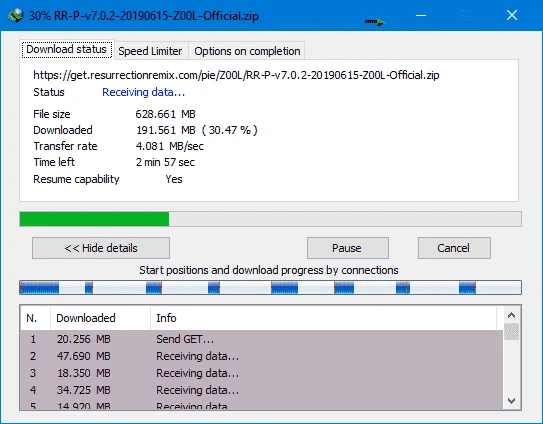Click the file size value 628.661 MB
The width and height of the screenshot is (543, 424).
[166, 114]
